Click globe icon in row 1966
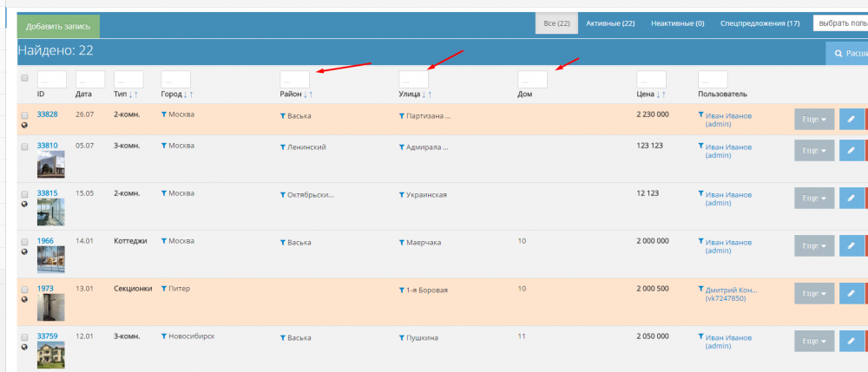The width and height of the screenshot is (868, 372). coord(24,251)
